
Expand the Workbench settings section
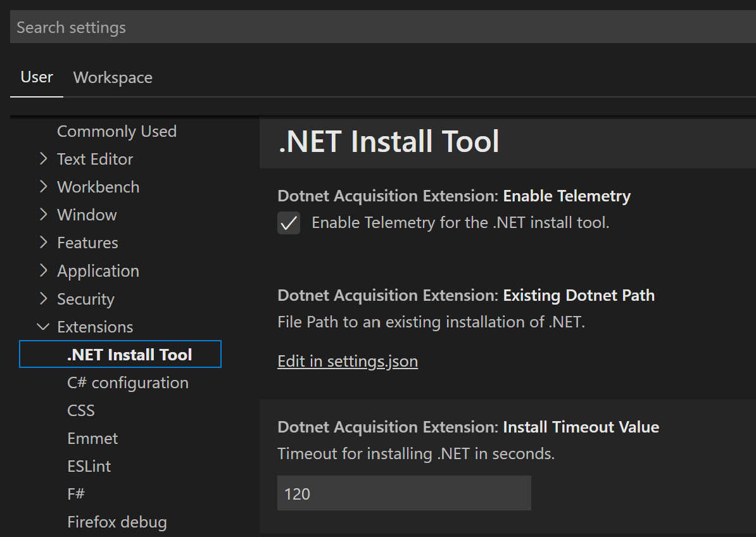98,187
